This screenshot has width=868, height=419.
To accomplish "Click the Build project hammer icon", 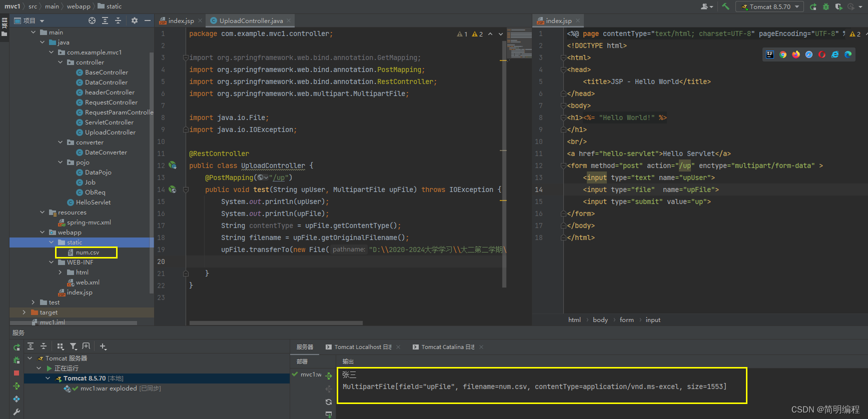I will 725,6.
